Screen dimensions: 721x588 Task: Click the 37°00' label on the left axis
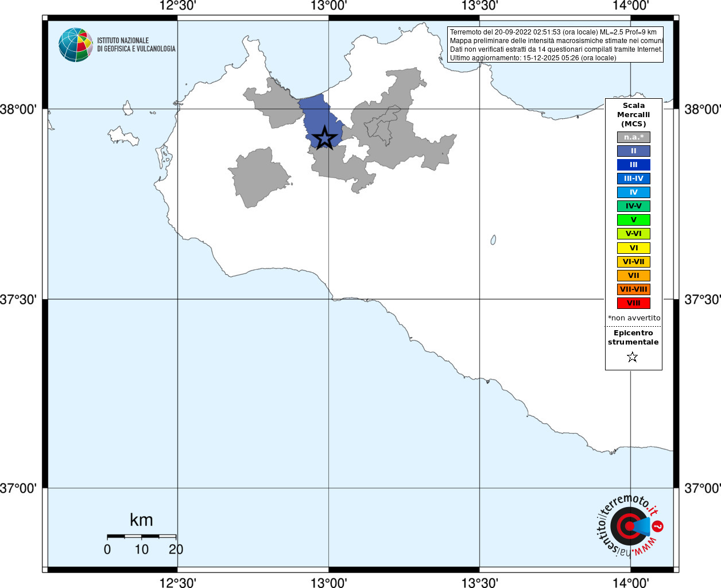tap(18, 488)
